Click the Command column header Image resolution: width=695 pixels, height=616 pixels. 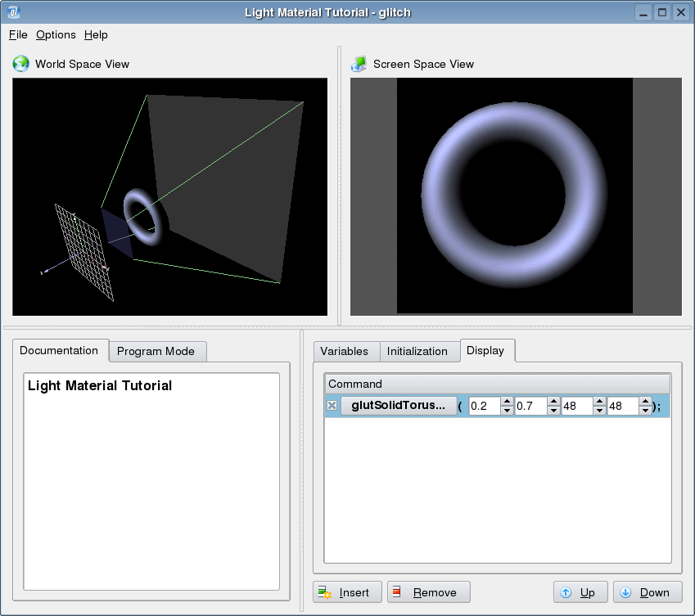(x=355, y=384)
